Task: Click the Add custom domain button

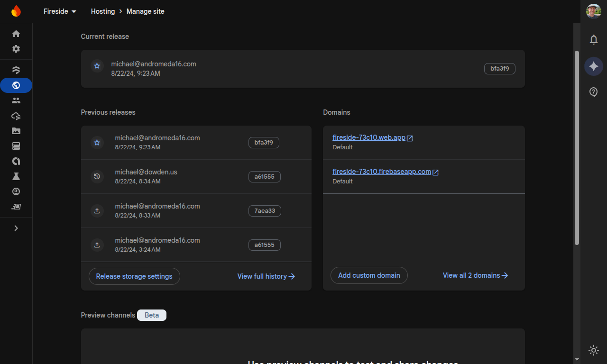Action: 369,275
